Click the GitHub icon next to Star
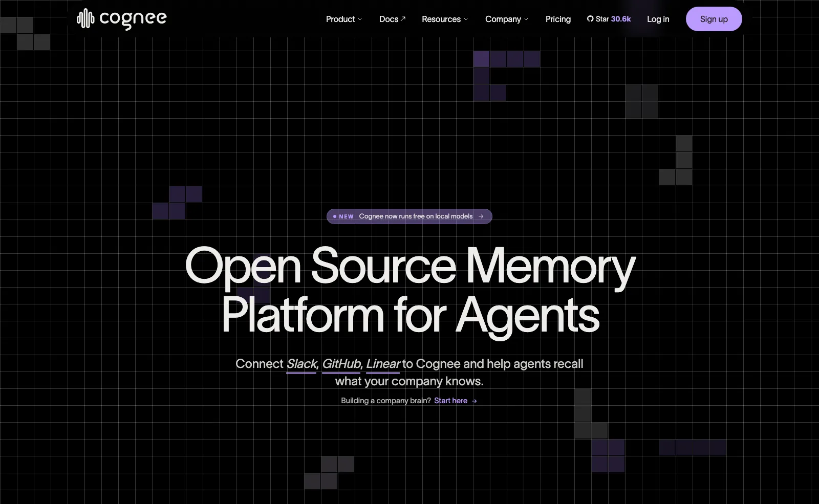 [x=590, y=19]
